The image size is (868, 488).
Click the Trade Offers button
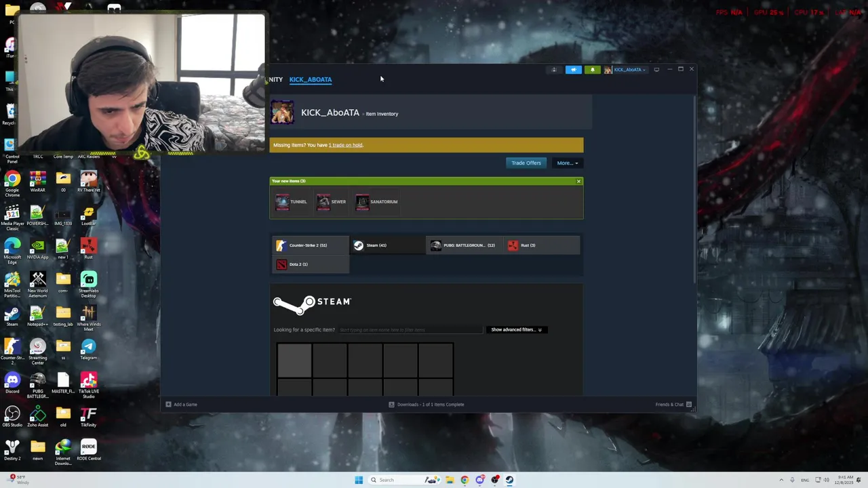(526, 163)
